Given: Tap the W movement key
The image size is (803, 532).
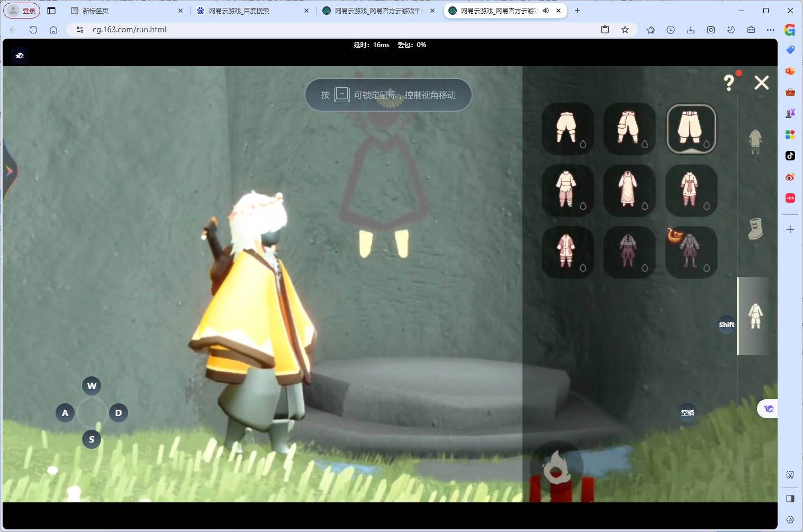Looking at the screenshot, I should pyautogui.click(x=92, y=385).
